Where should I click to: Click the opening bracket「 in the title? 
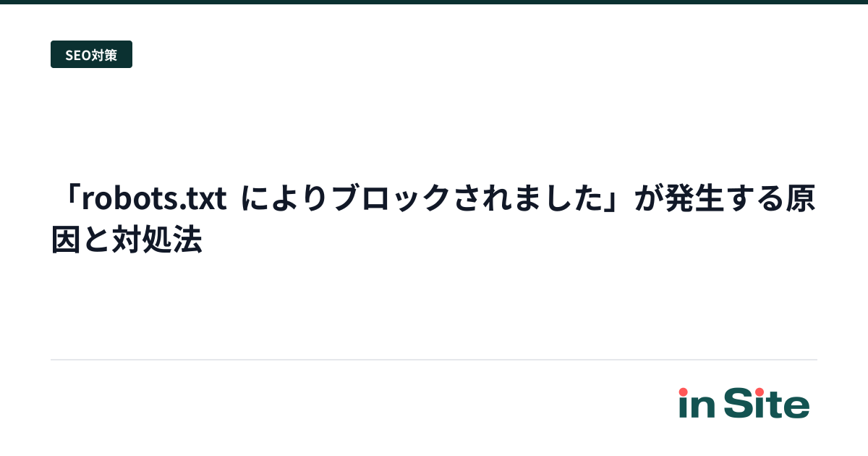[x=70, y=198]
